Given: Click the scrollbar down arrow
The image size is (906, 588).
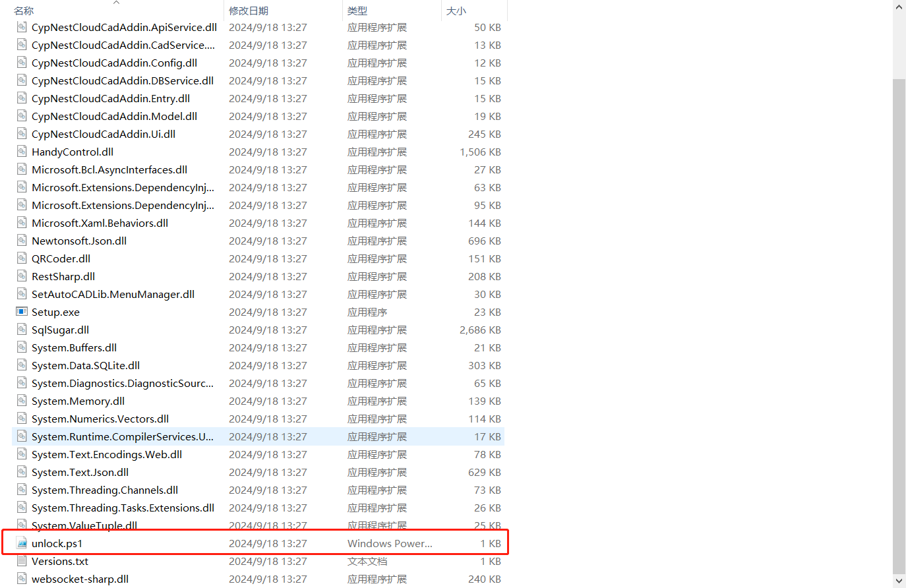Looking at the screenshot, I should [x=899, y=581].
